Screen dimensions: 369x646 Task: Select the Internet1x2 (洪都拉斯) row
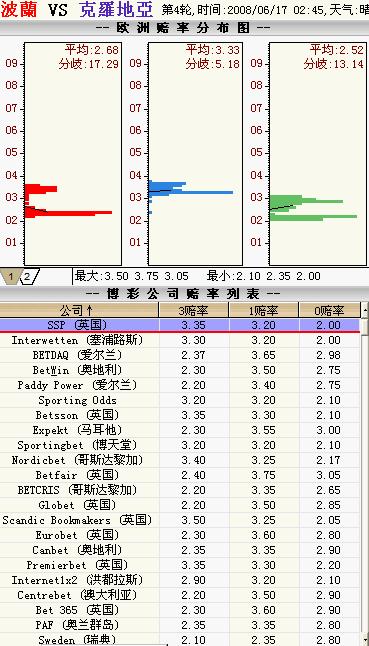pyautogui.click(x=180, y=580)
